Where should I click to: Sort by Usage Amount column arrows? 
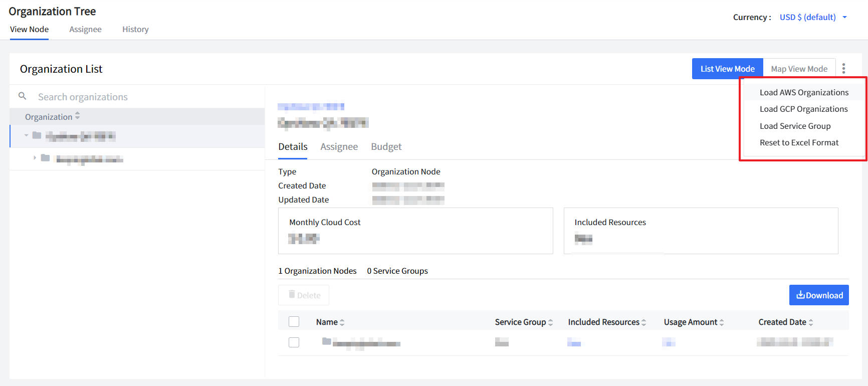point(722,322)
